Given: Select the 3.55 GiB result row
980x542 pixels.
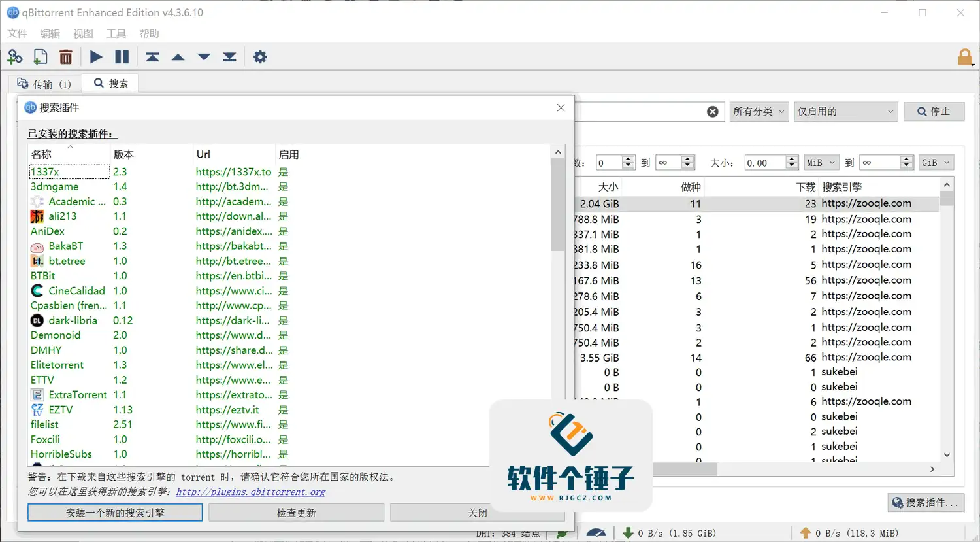Looking at the screenshot, I should 758,358.
